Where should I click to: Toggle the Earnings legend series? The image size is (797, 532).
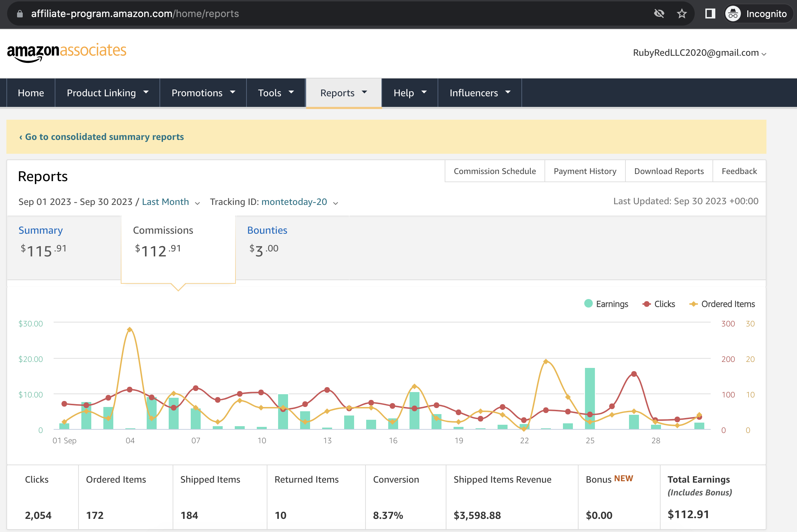point(606,304)
